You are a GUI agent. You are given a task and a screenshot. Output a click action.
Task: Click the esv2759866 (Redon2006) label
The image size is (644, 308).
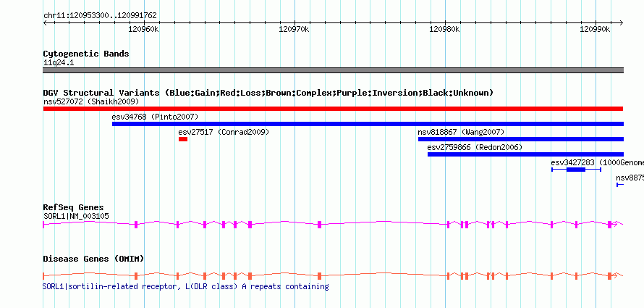[475, 147]
